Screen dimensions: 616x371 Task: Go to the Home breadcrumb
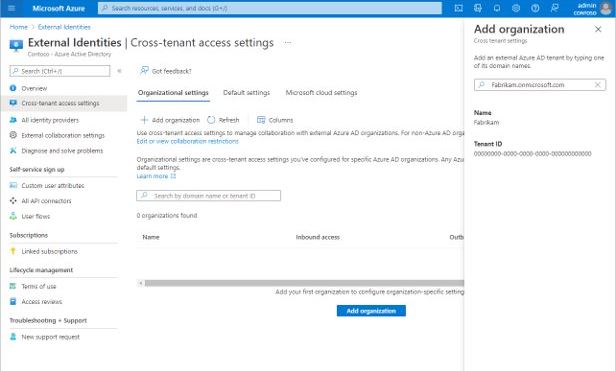tap(18, 27)
